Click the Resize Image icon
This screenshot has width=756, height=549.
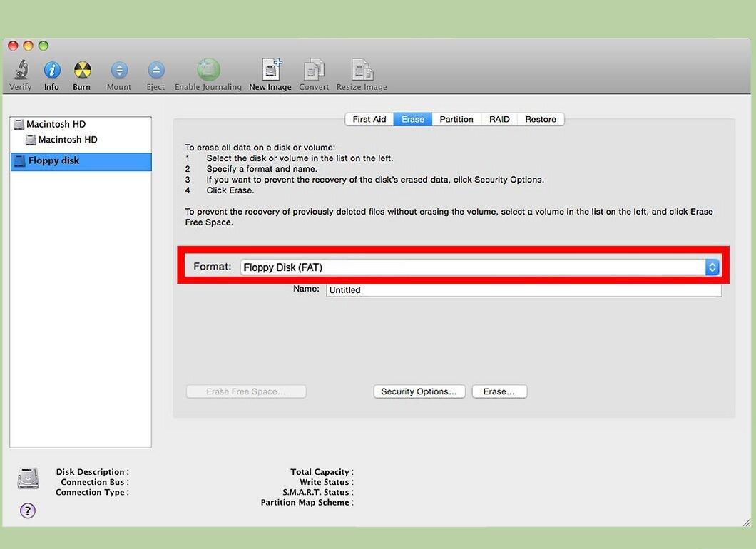(x=362, y=71)
